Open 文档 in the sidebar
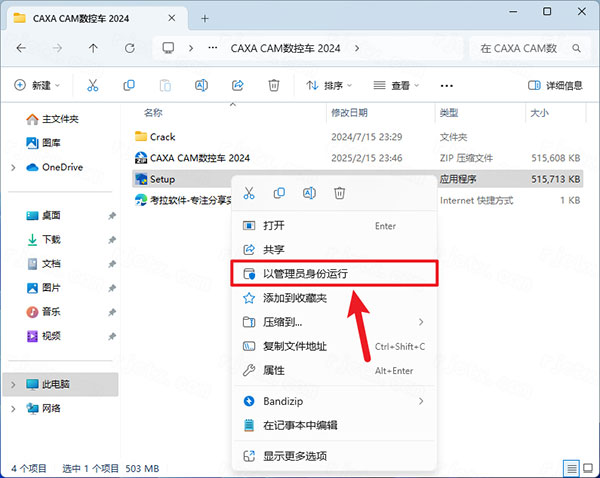Screen dimensions: 600x478 [43, 264]
